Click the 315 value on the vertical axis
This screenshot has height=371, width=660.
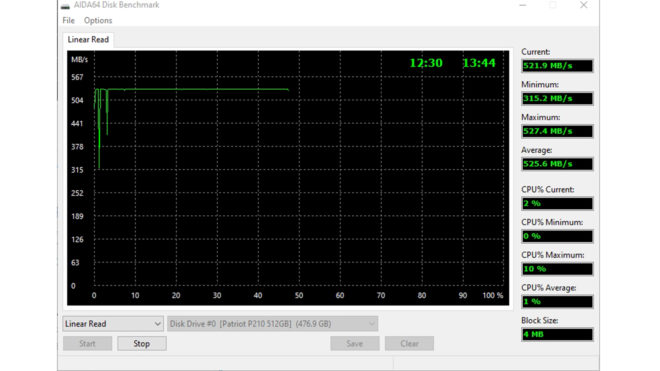[77, 170]
